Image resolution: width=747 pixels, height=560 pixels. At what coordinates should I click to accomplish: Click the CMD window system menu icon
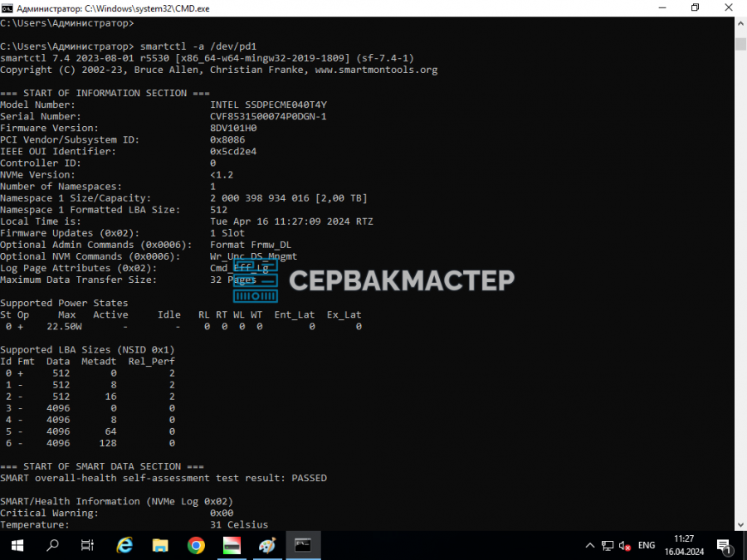click(x=7, y=8)
